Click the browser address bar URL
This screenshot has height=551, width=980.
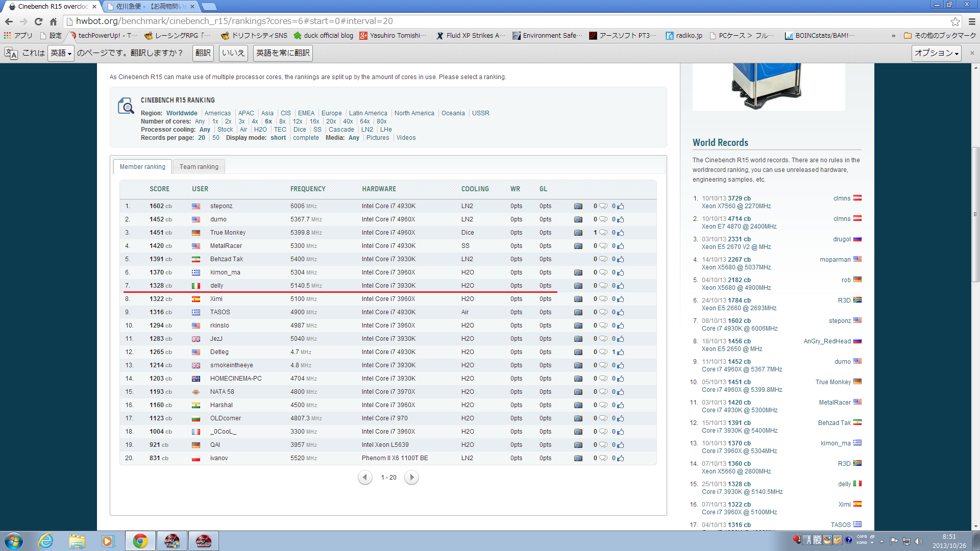pos(234,21)
